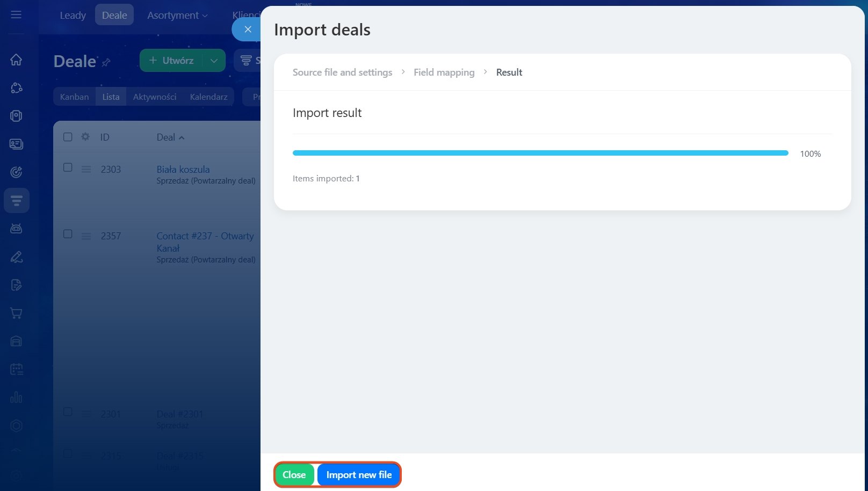
Task: Tick the select-all checkbox in header
Action: point(68,137)
